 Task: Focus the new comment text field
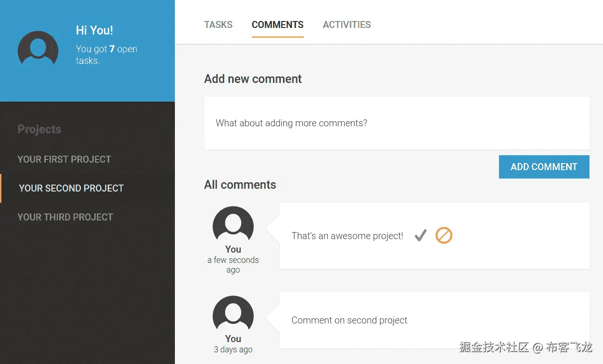[396, 124]
